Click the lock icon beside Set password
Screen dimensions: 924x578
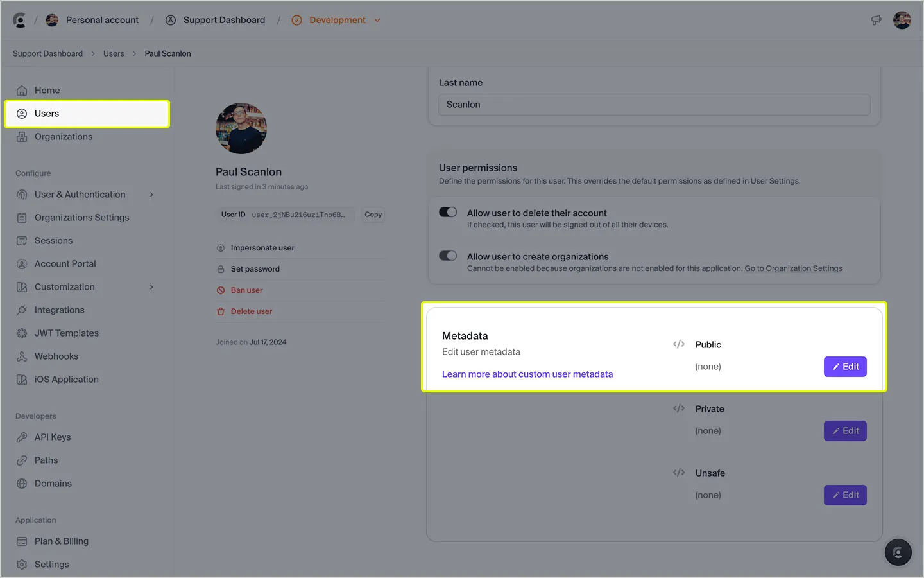pyautogui.click(x=221, y=269)
